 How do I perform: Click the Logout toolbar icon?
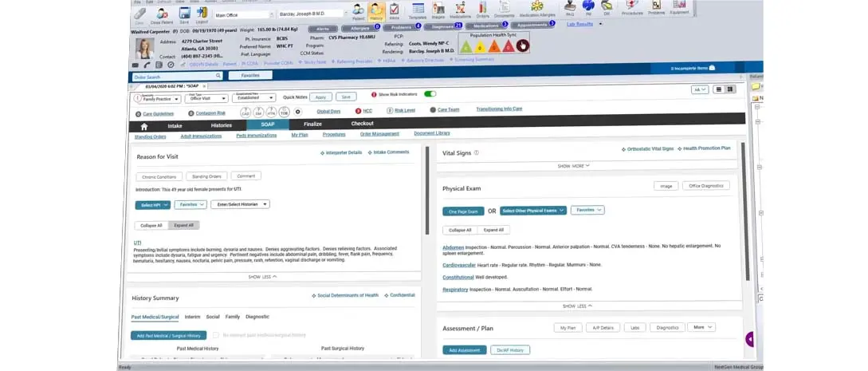coord(202,14)
